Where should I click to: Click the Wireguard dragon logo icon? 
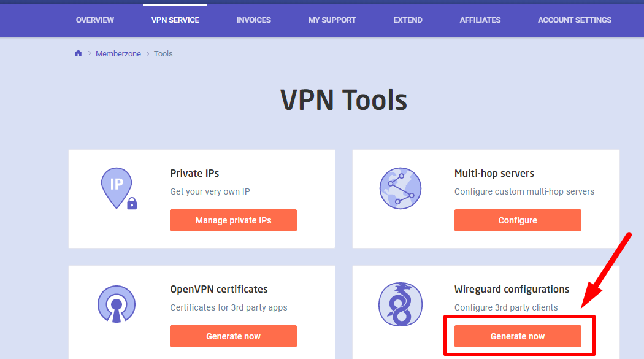point(400,304)
